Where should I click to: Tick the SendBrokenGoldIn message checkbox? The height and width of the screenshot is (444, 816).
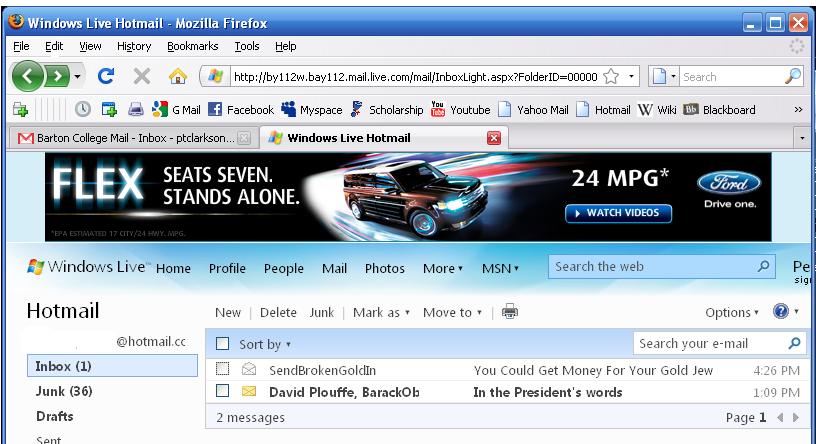pos(223,370)
